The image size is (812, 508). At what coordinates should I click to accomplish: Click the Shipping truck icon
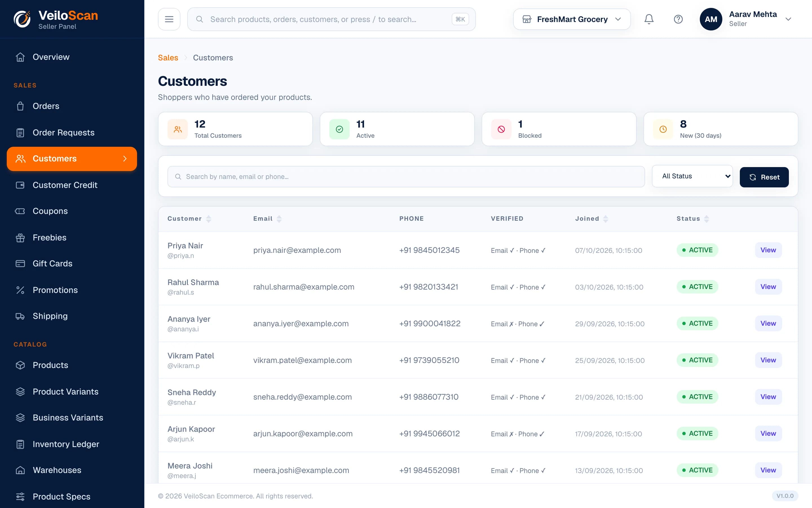(20, 316)
